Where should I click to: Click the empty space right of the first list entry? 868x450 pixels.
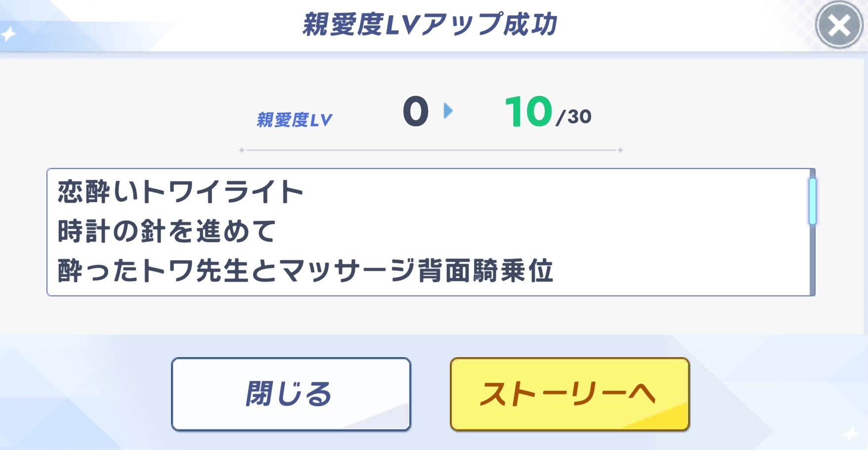[x=544, y=192]
